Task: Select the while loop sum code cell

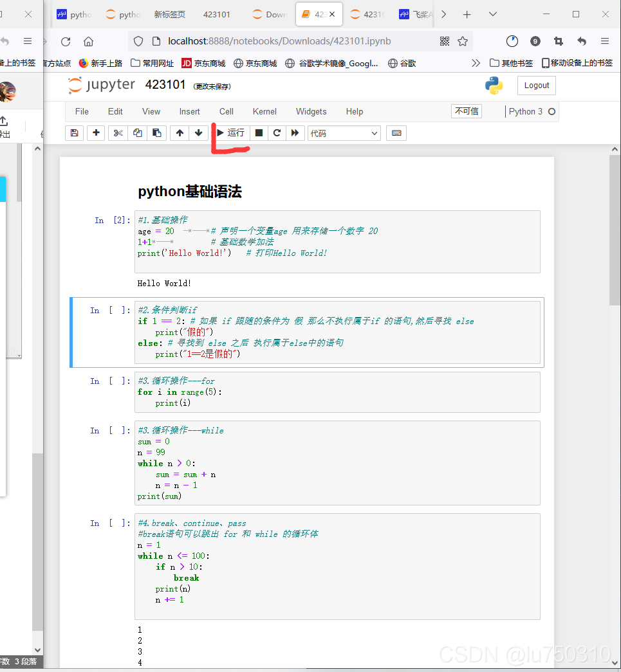Action: 337,463
